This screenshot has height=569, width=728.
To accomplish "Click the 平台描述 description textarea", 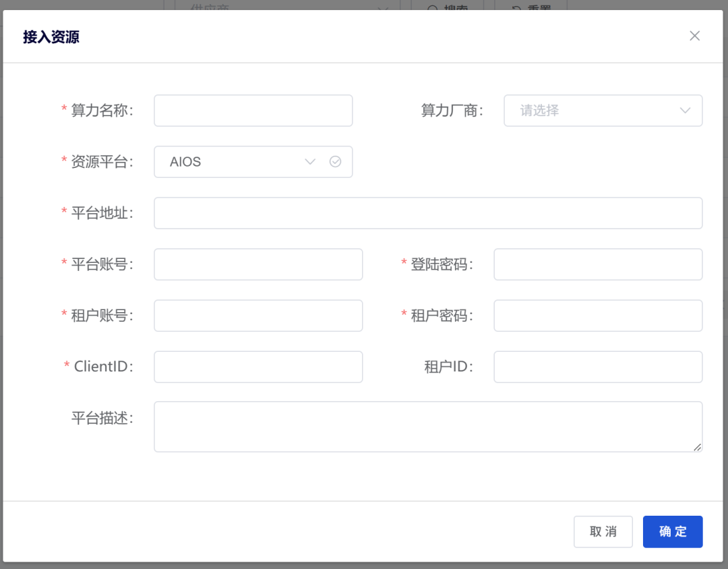I will (428, 426).
